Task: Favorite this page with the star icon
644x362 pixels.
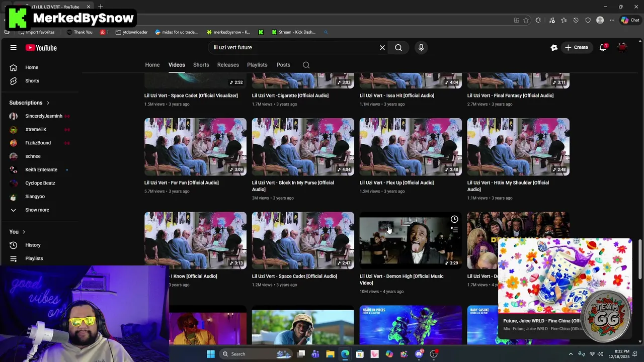Action: pyautogui.click(x=526, y=20)
